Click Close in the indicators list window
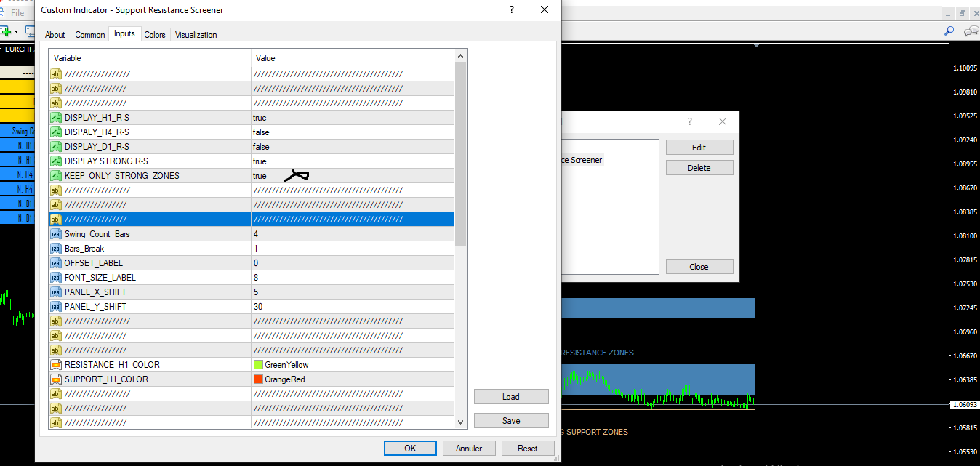980x466 pixels. (x=699, y=267)
